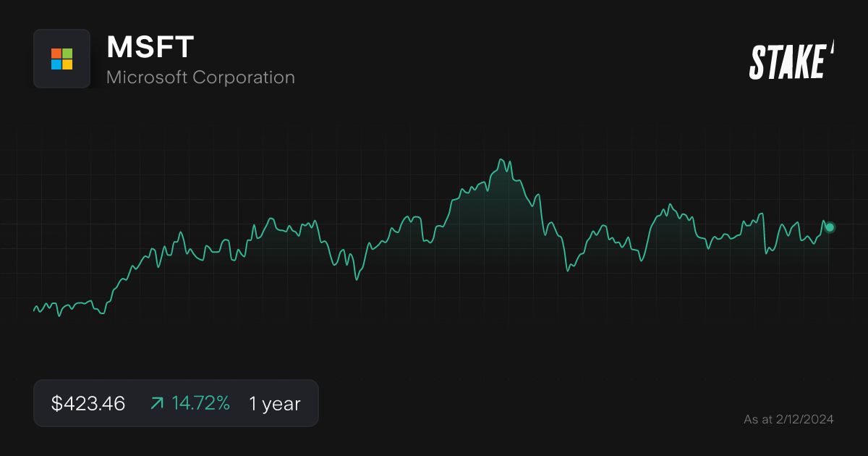Image resolution: width=868 pixels, height=456 pixels.
Task: Click the As at 2/12/2024 timestamp
Action: coord(789,419)
